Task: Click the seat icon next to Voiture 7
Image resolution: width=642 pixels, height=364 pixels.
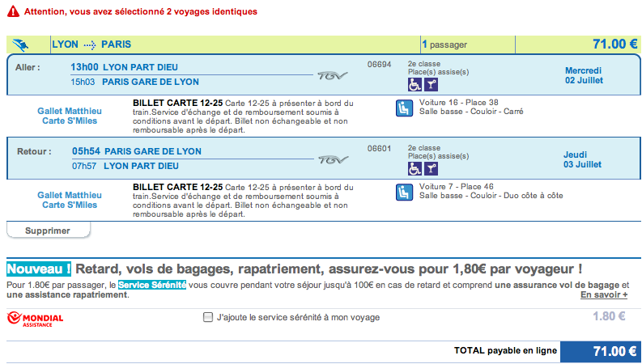Action: pyautogui.click(x=403, y=192)
